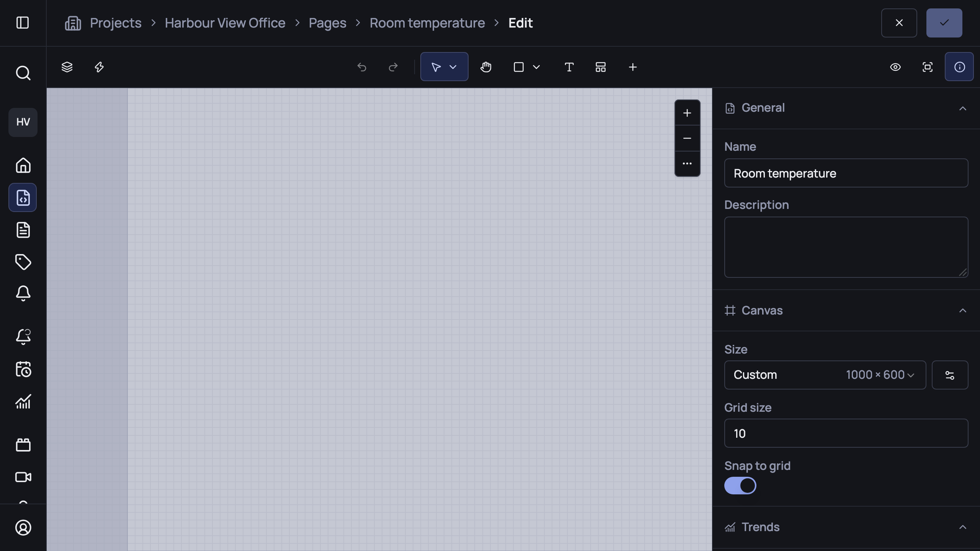
Task: Open the select tool dropdown arrow
Action: coord(453,67)
